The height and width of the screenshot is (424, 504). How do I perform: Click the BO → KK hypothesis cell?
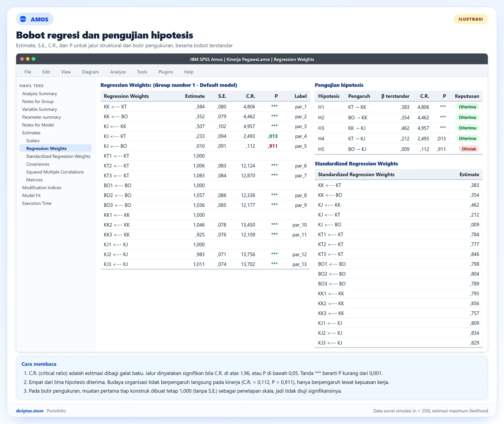click(x=358, y=118)
